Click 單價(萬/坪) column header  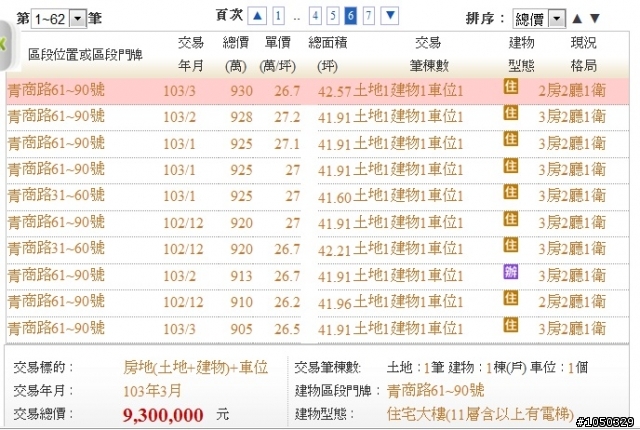[278, 54]
